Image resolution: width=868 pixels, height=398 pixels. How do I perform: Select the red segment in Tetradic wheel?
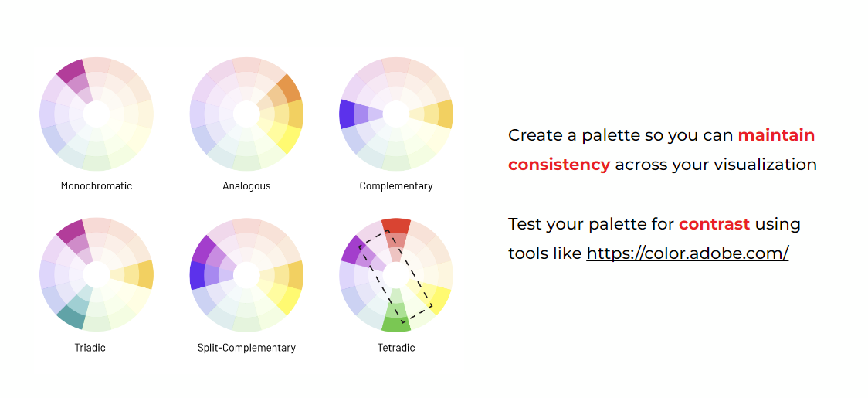396,227
